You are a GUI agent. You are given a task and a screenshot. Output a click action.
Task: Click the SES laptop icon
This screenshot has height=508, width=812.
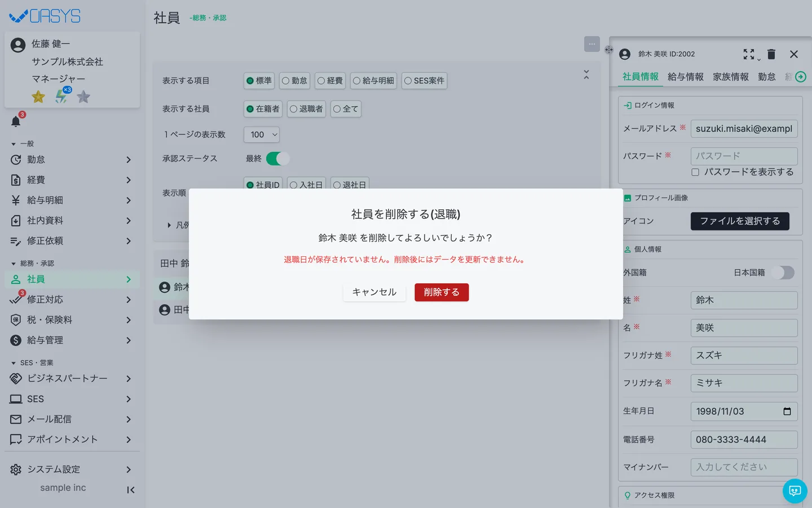16,399
